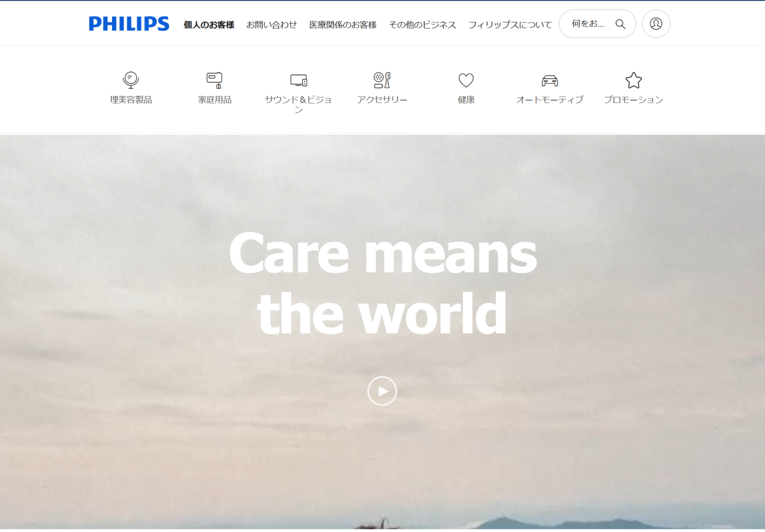Click the サウンド&ビジョン label
This screenshot has width=765, height=532.
[x=298, y=105]
